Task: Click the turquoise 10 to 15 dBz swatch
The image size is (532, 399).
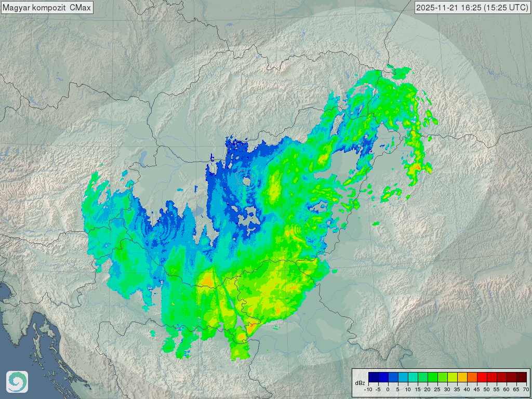Action: (413, 377)
